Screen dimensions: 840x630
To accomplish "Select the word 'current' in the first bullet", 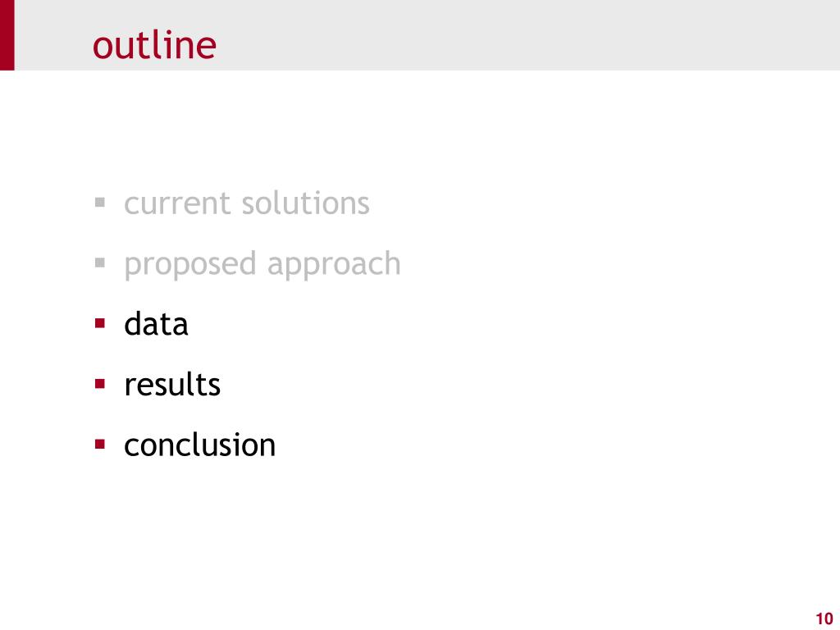I will click(178, 203).
